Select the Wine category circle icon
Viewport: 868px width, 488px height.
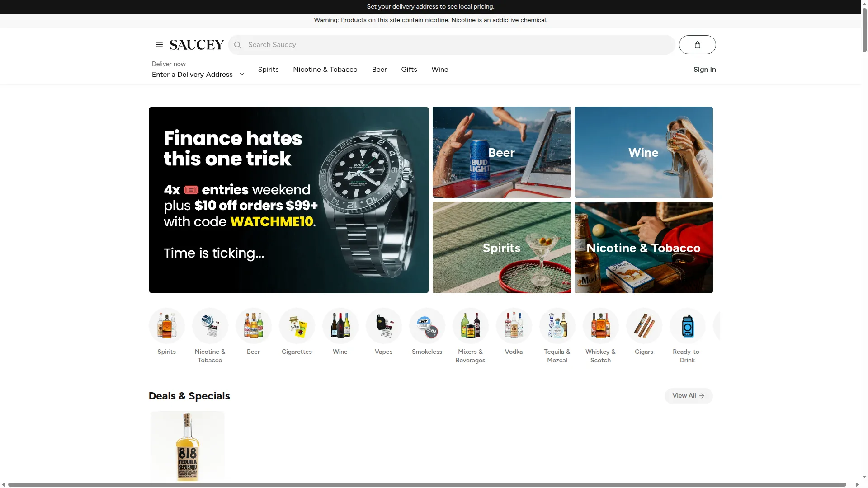coord(340,326)
